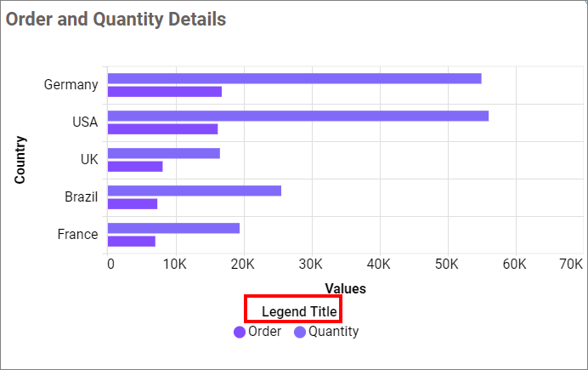Click the Order legend circle icon
588x370 pixels.
(240, 332)
